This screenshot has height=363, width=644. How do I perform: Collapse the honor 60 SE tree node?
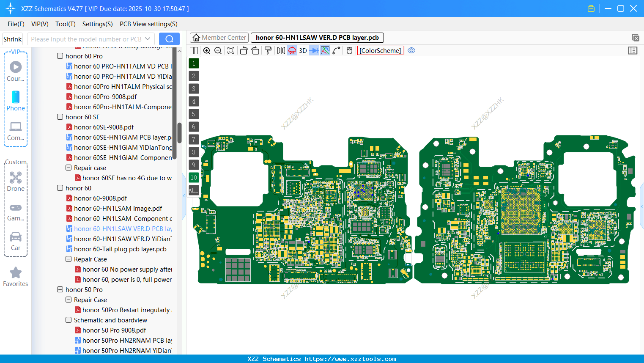[x=60, y=117]
